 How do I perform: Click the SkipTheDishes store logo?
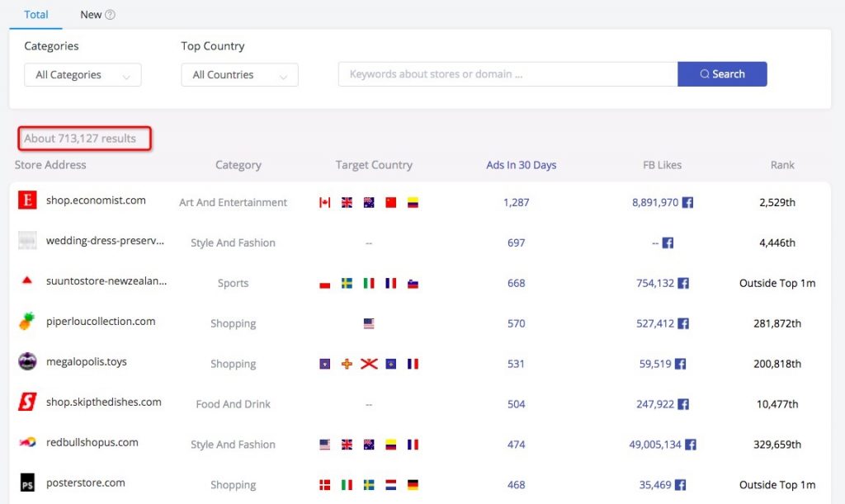pos(27,402)
